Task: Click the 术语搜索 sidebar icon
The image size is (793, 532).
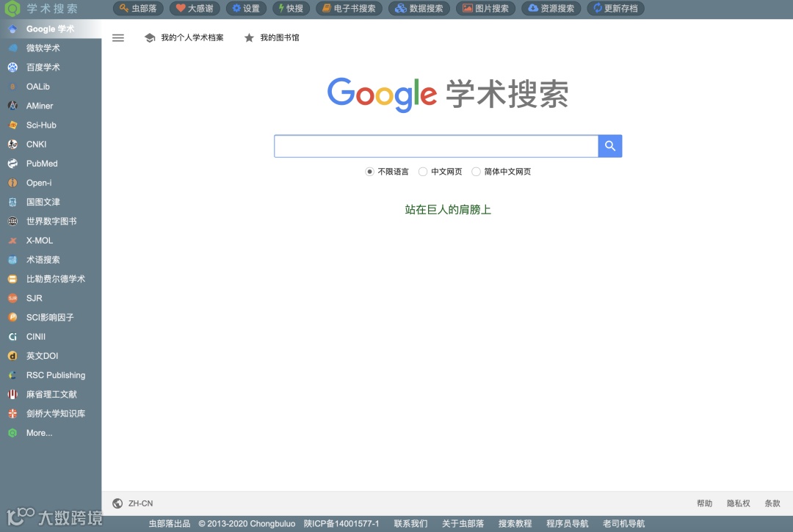Action: (12, 260)
